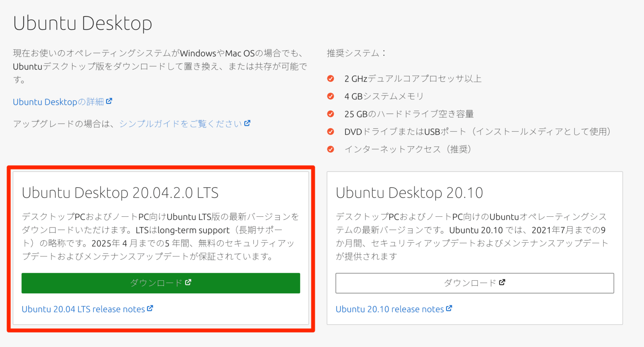Click the external-link icon on the 20.10 ダウンロード button
Image resolution: width=644 pixels, height=347 pixels.
pyautogui.click(x=502, y=282)
